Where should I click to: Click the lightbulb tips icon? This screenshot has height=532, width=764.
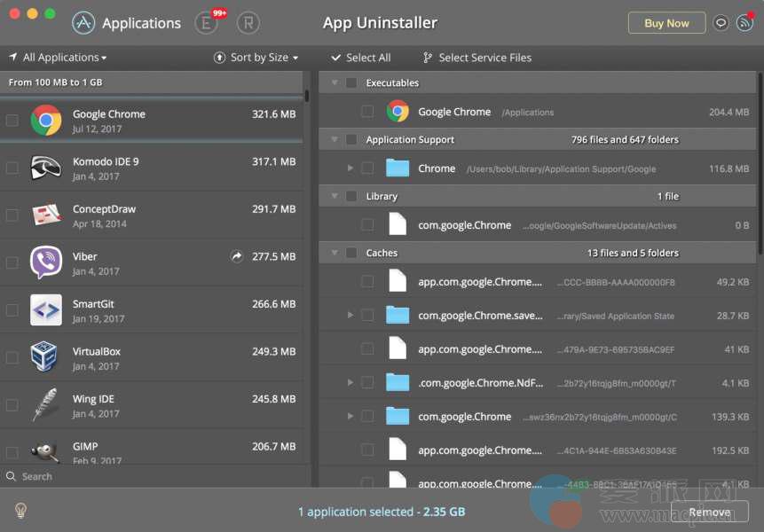20,511
